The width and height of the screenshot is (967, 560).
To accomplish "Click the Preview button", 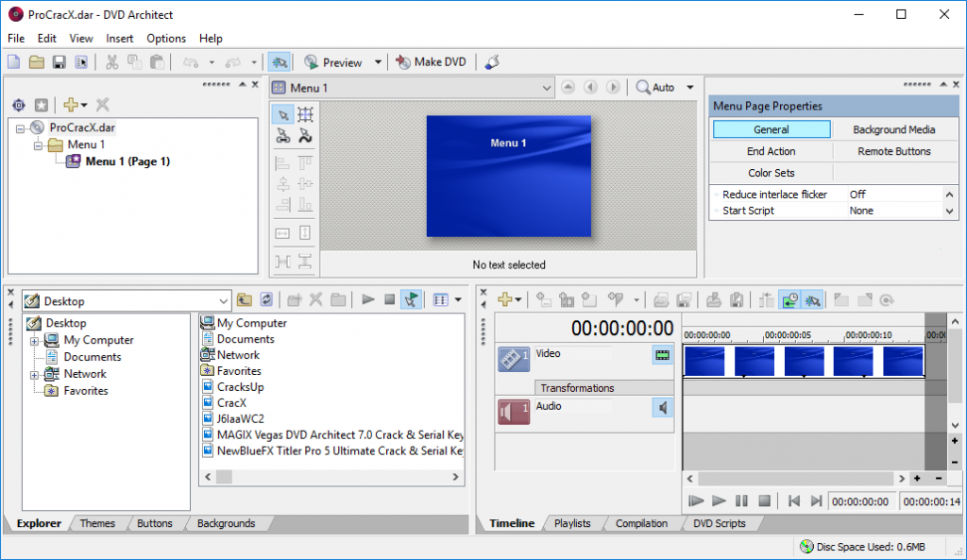I will 333,62.
